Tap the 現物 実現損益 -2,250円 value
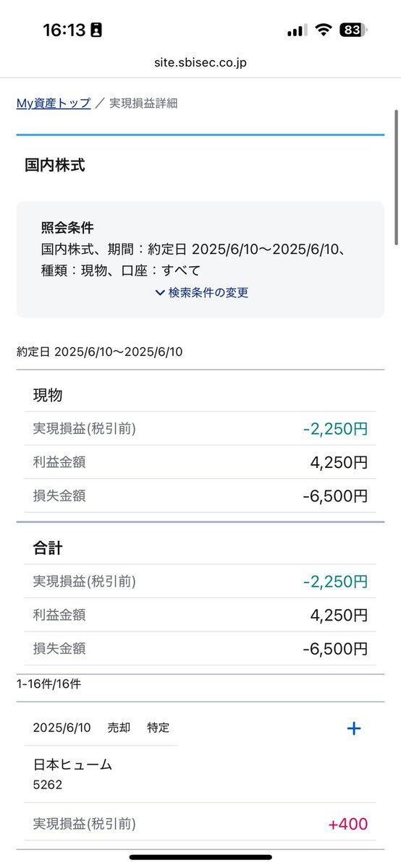The width and height of the screenshot is (401, 868). pos(336,429)
